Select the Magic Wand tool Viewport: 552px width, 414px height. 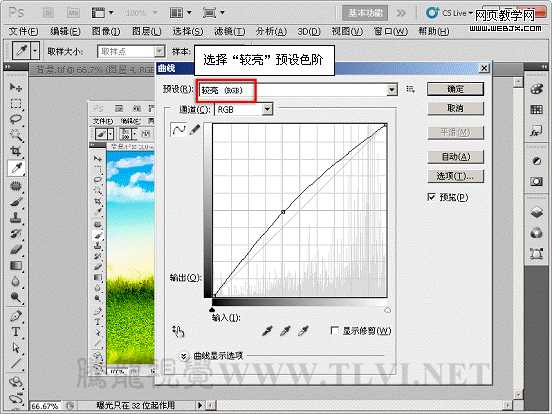tap(16, 135)
